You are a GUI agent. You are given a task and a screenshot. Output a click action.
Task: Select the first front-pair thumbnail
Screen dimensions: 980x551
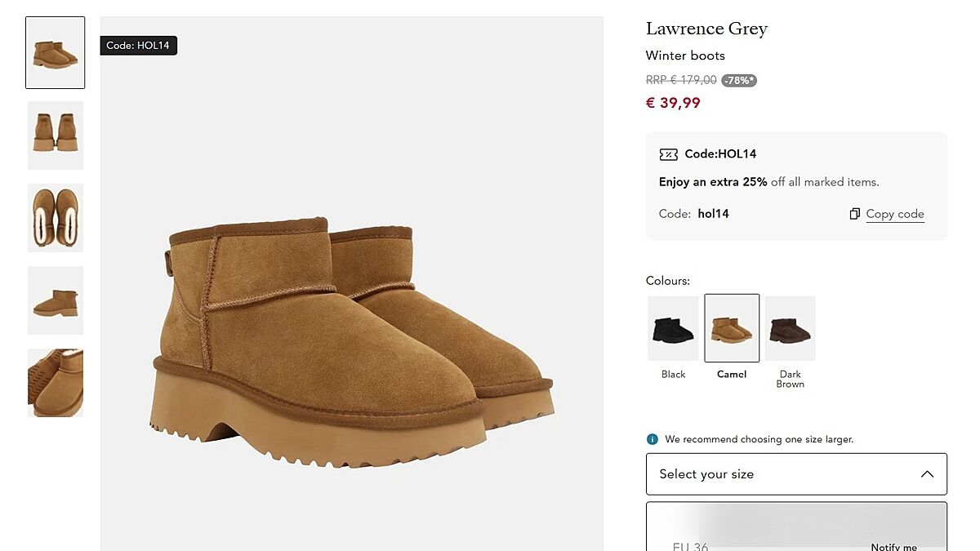[x=56, y=52]
